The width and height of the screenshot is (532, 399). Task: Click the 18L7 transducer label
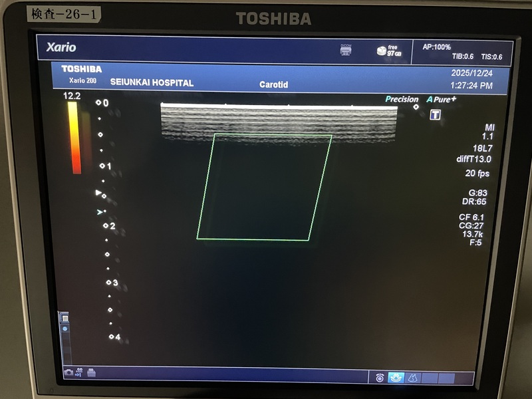point(482,148)
